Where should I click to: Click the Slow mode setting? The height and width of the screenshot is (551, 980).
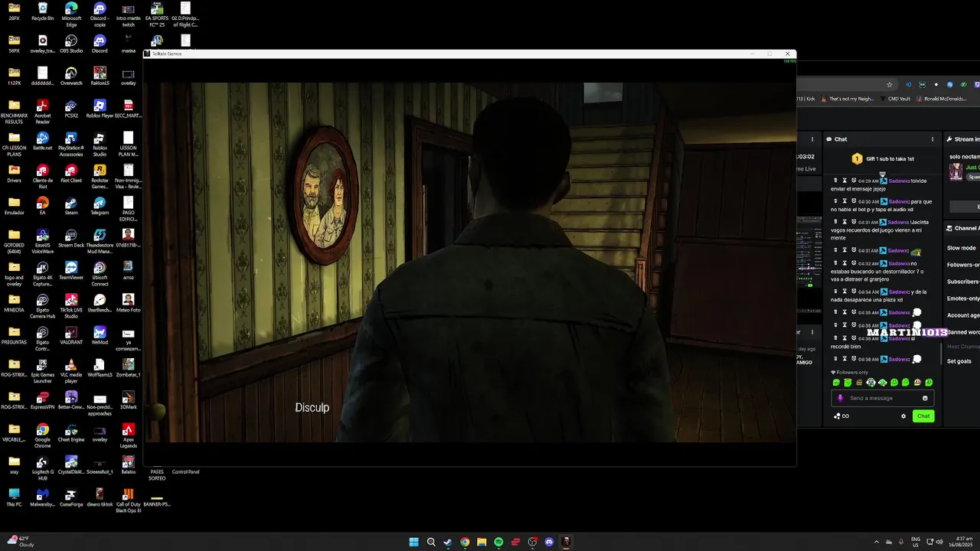pyautogui.click(x=961, y=248)
